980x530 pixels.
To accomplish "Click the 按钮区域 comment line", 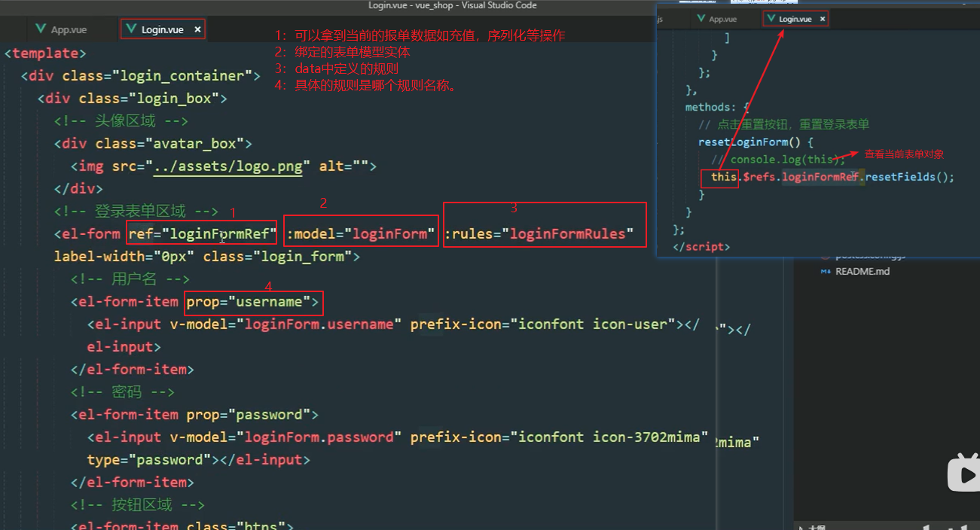I will coord(138,504).
